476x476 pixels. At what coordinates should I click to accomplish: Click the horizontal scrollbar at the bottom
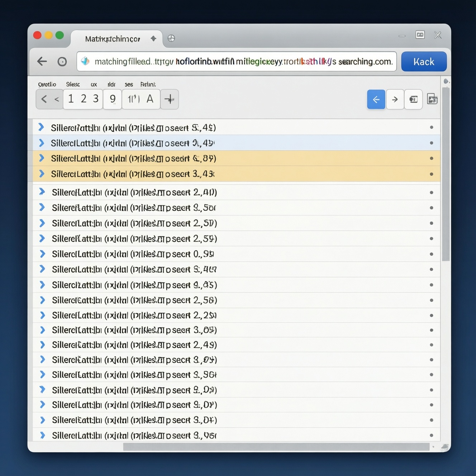pos(276,447)
